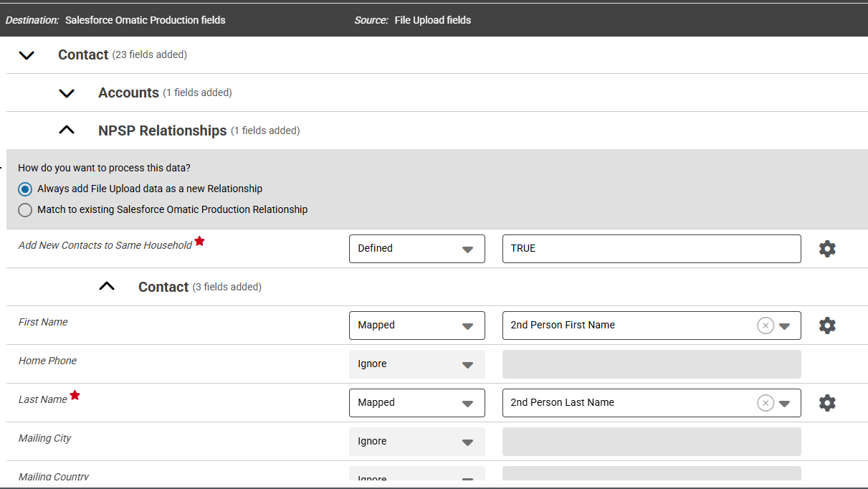Open settings gear for Add New Contacts row

tap(827, 249)
